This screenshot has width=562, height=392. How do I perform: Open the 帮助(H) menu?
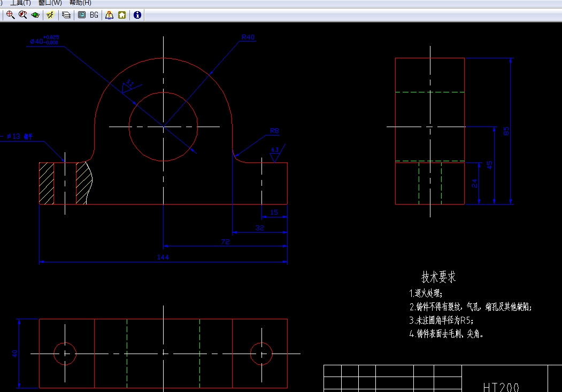click(x=80, y=3)
